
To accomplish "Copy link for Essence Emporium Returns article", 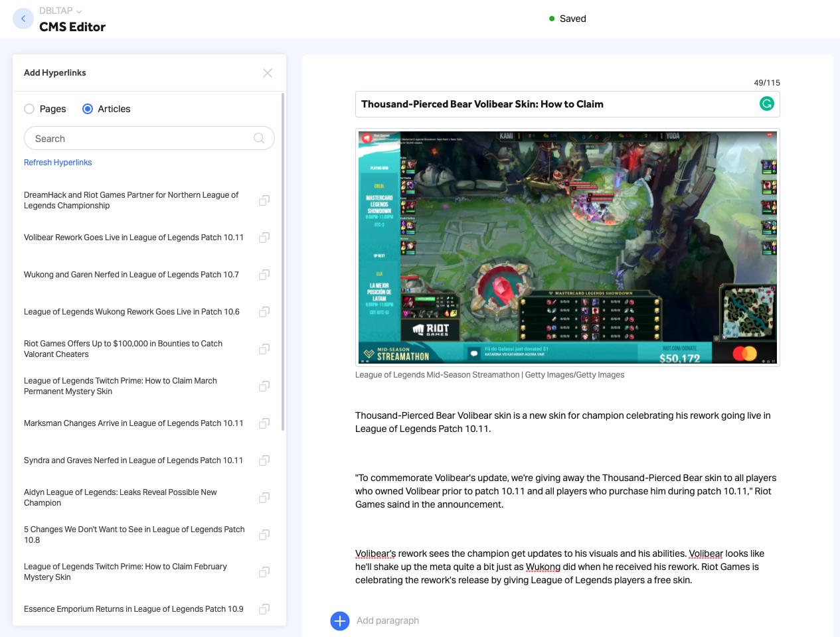I will 264,609.
